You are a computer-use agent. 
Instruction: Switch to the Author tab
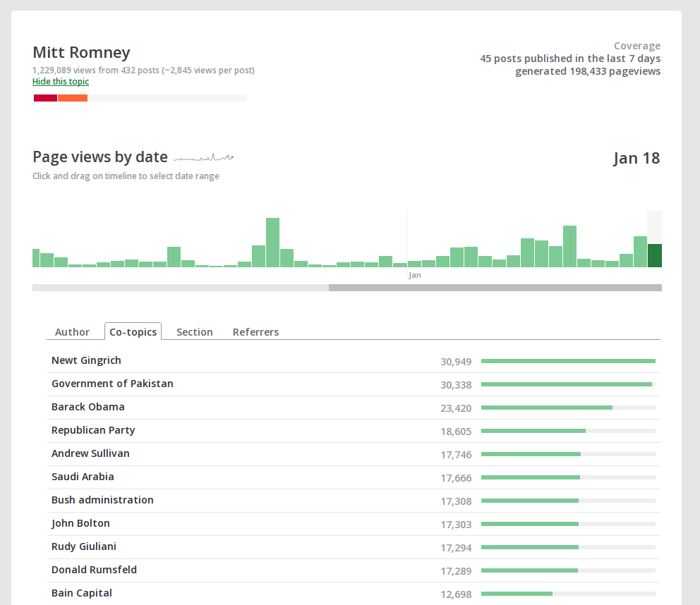coord(72,332)
